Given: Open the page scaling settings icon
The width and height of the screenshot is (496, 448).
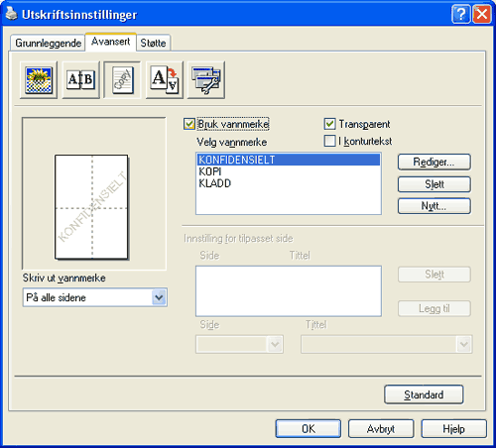Looking at the screenshot, I should (165, 80).
